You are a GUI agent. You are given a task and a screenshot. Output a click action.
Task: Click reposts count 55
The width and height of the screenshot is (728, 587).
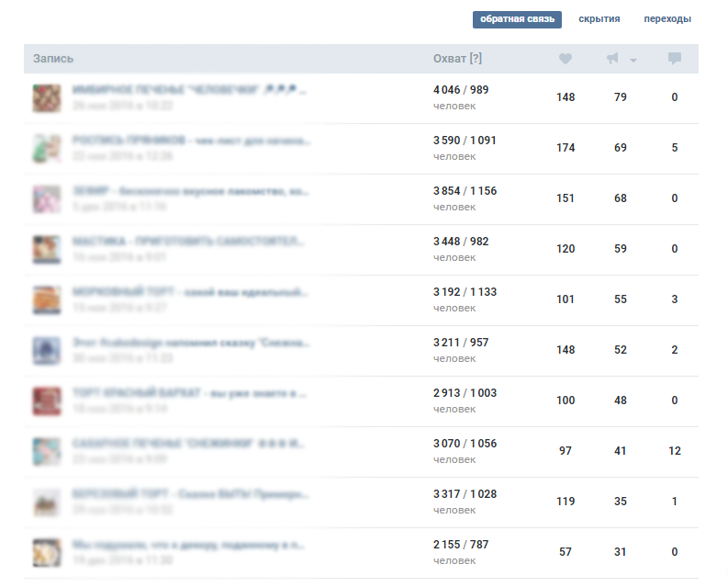(621, 299)
